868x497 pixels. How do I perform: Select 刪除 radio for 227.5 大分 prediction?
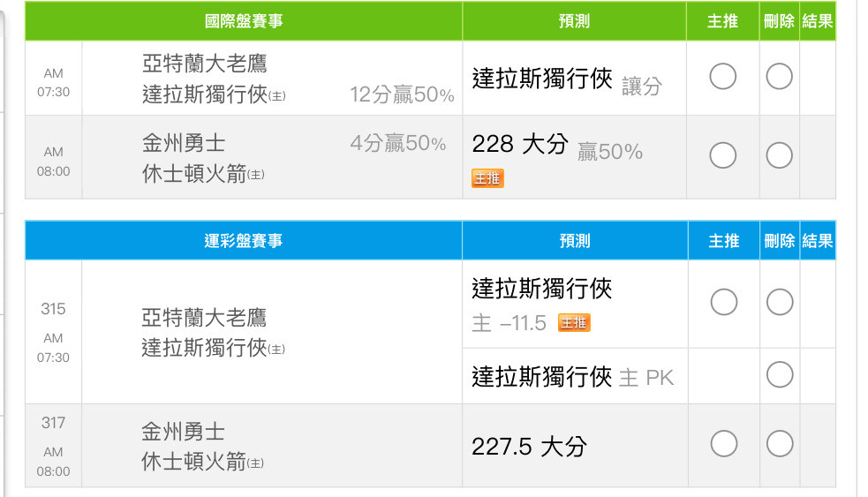[x=780, y=444]
